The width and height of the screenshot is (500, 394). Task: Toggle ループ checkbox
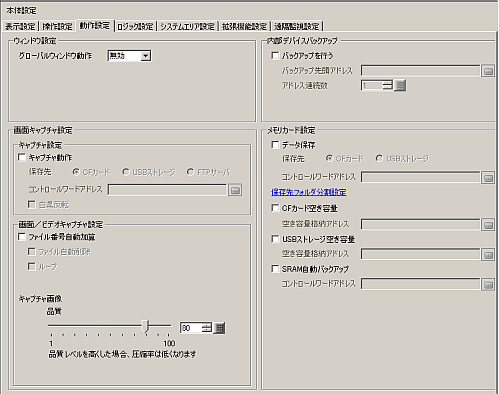32,266
